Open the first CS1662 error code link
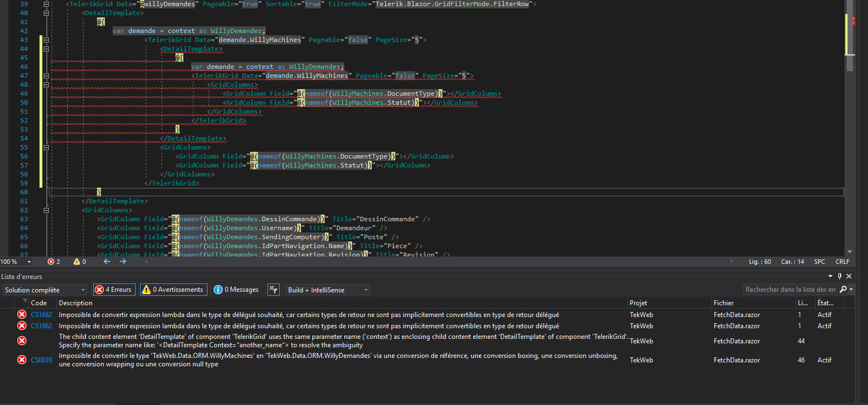Viewport: 868px width, 405px height. (x=41, y=315)
